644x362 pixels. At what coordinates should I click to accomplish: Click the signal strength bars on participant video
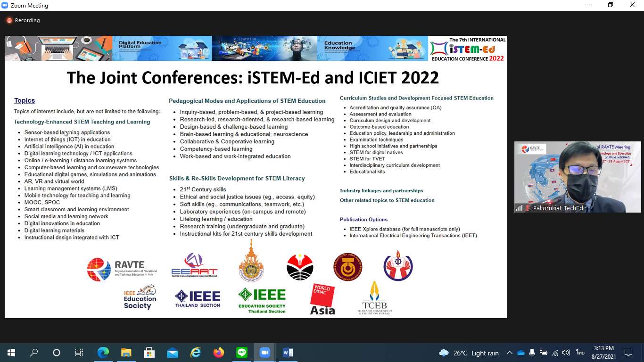tap(519, 208)
